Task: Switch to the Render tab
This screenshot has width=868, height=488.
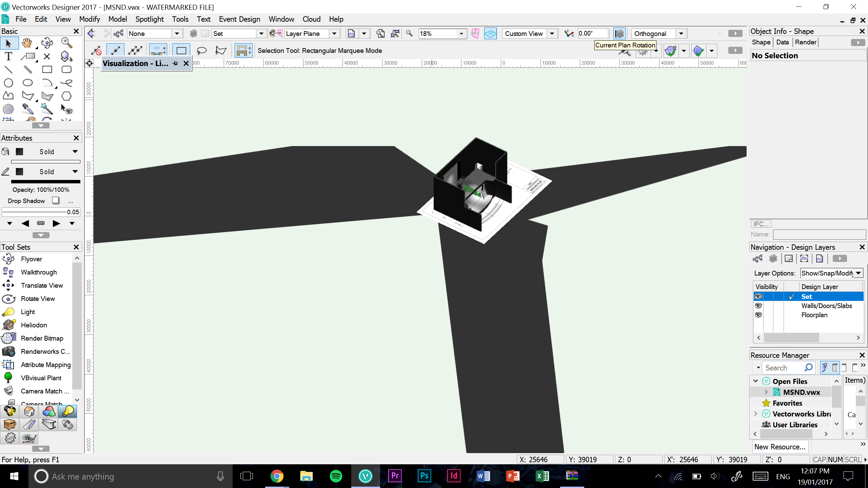Action: coord(806,42)
